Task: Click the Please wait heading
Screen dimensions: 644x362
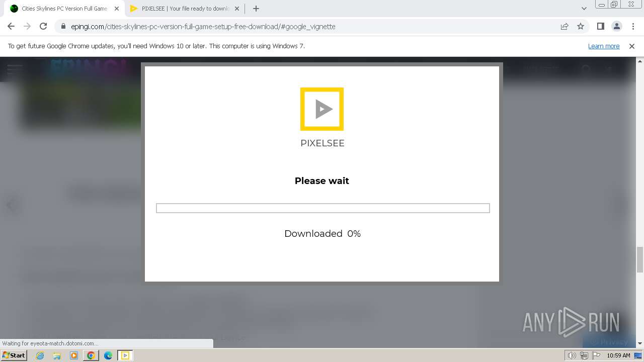Action: click(322, 181)
